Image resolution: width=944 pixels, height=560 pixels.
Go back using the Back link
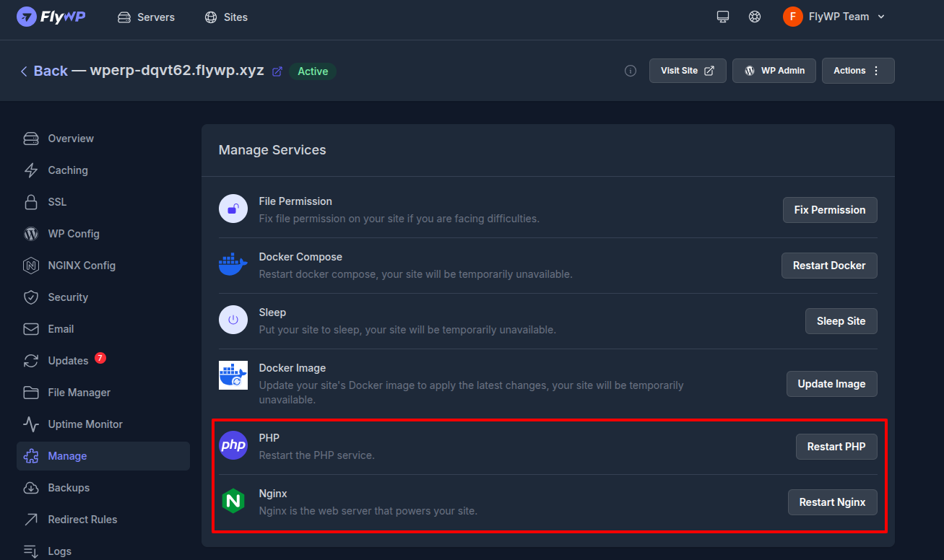44,71
